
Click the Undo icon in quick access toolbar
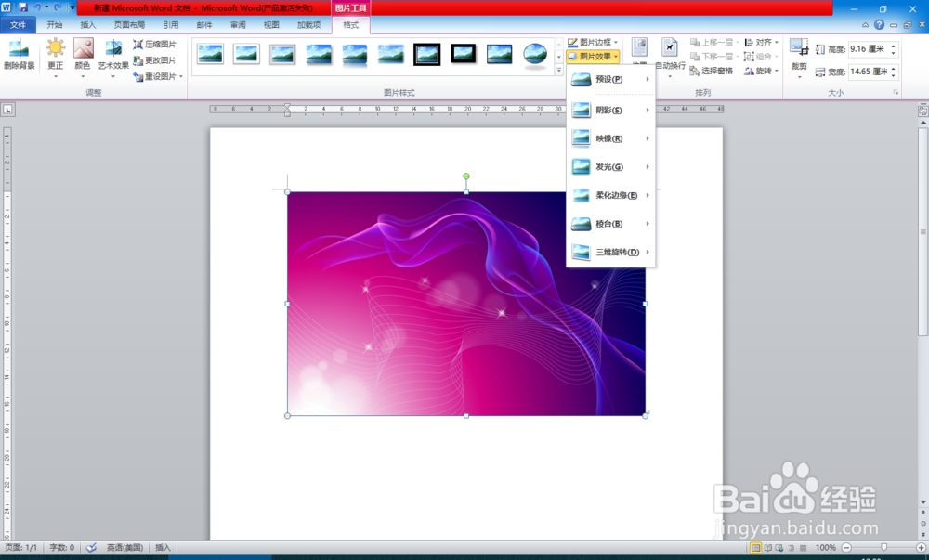(x=37, y=7)
